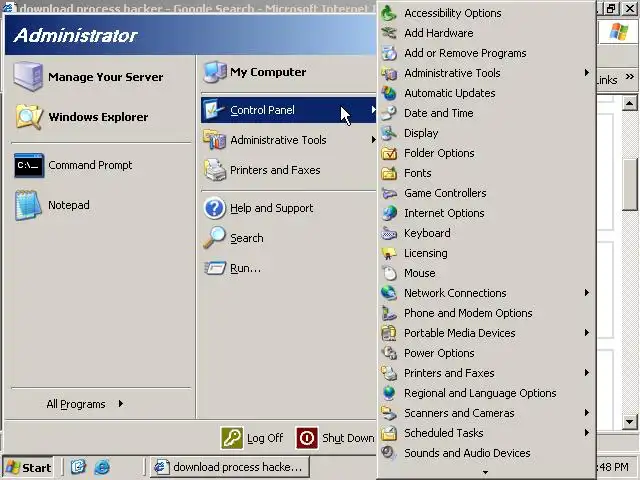
Task: Switch to download process hacker taskbar button
Action: pos(230,467)
